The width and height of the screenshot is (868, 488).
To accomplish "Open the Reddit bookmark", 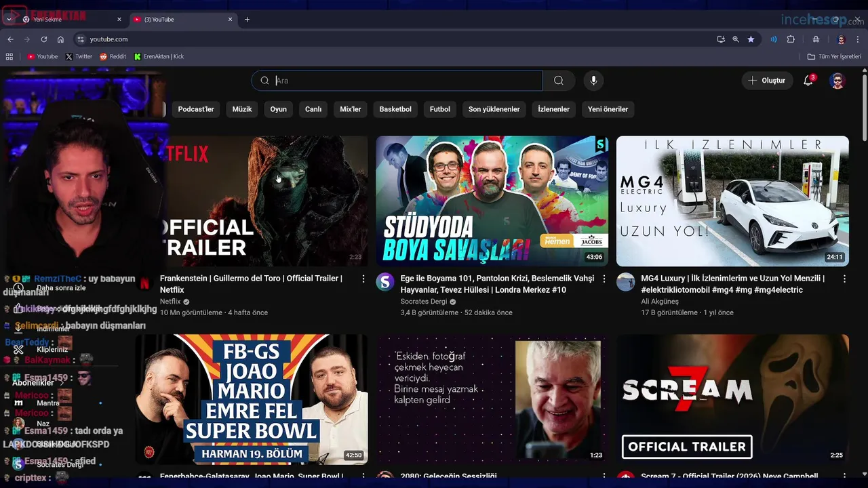I will 113,56.
